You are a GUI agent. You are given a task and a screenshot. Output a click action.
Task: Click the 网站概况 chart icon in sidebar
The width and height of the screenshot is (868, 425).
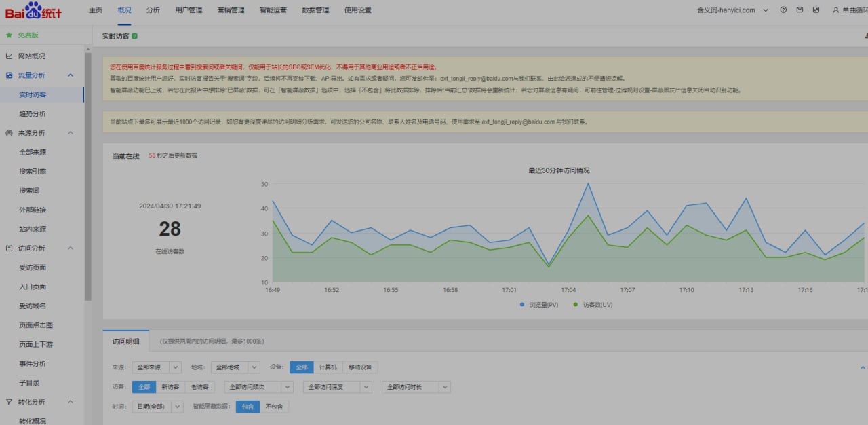click(9, 56)
